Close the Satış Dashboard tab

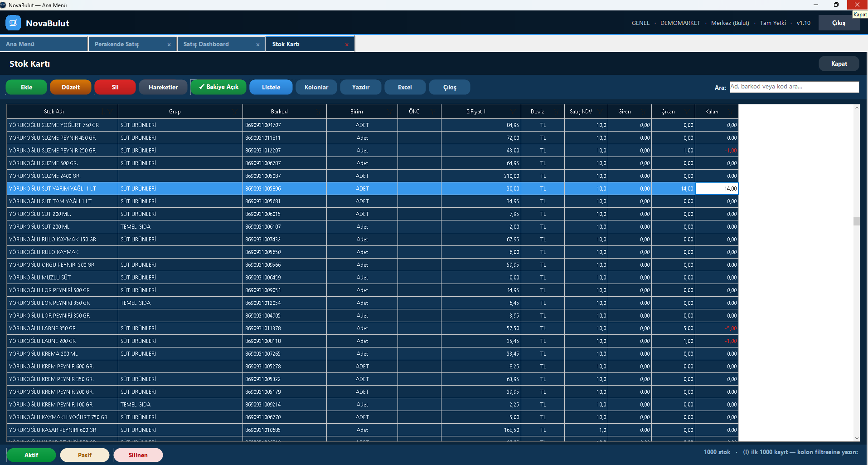pyautogui.click(x=258, y=44)
